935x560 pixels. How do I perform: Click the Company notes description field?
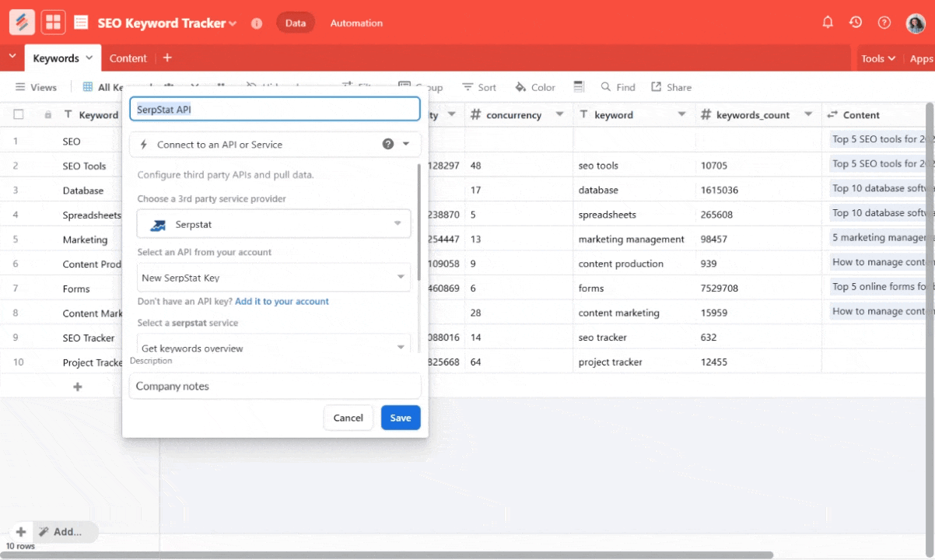pyautogui.click(x=275, y=386)
